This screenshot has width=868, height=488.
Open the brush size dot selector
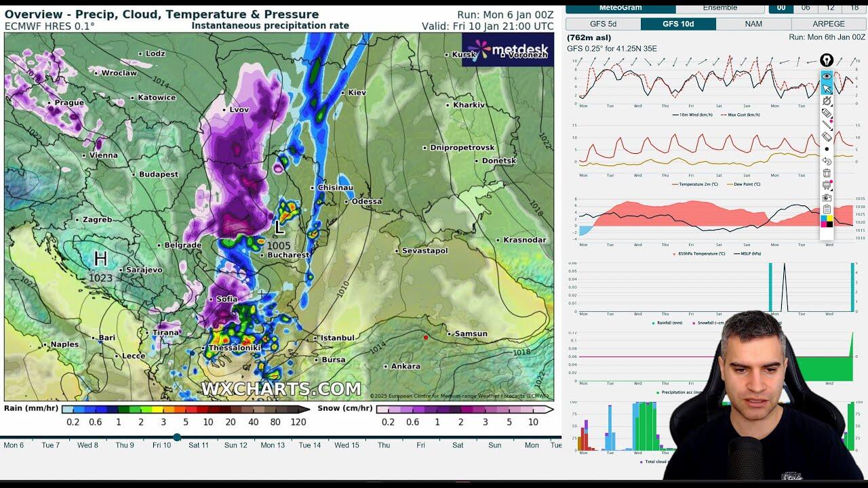[827, 149]
